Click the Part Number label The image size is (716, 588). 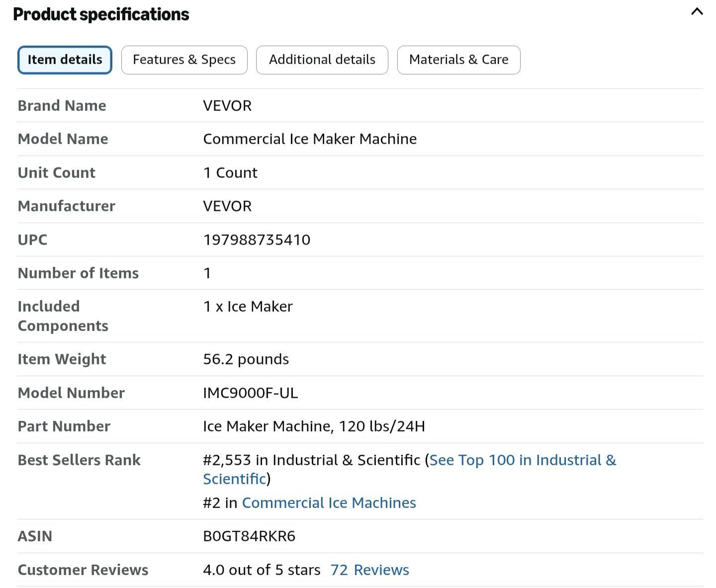(x=64, y=426)
